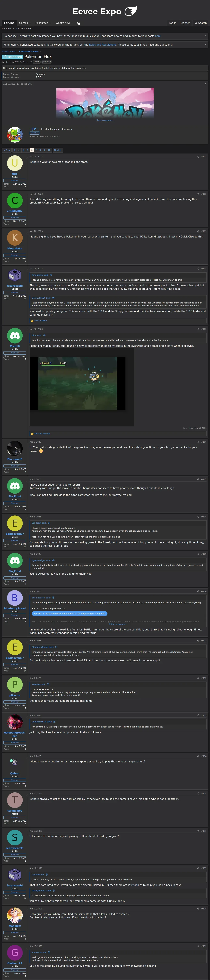
Task: Click the 'playable' tag
Action: [46, 62]
